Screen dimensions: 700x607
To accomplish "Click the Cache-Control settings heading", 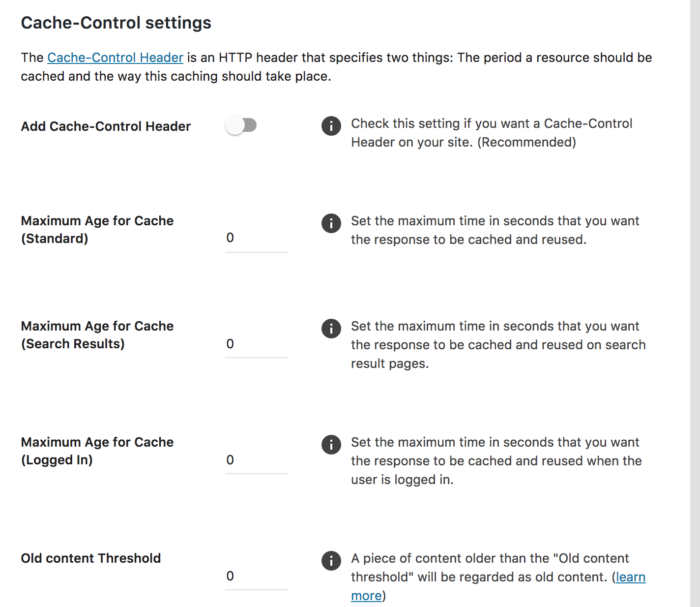I will (116, 23).
